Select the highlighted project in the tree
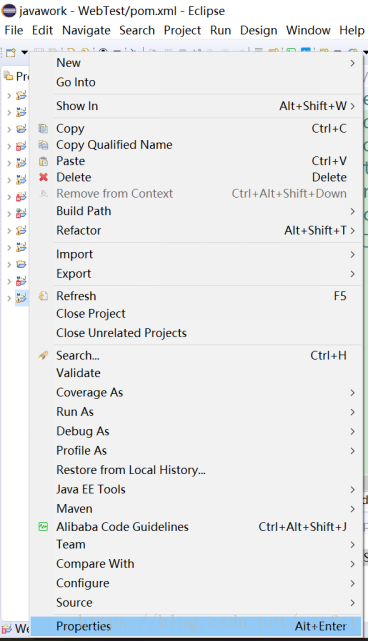This screenshot has height=642, width=369. 21,298
